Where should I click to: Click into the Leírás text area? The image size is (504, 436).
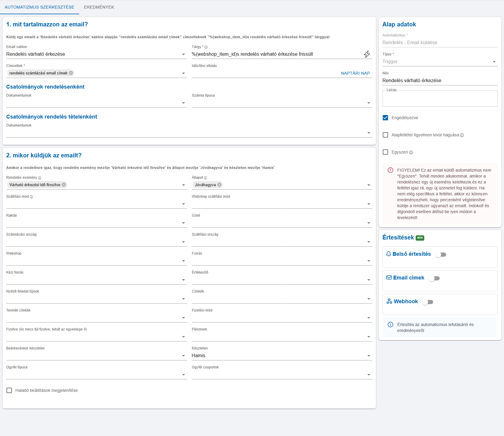(x=440, y=98)
